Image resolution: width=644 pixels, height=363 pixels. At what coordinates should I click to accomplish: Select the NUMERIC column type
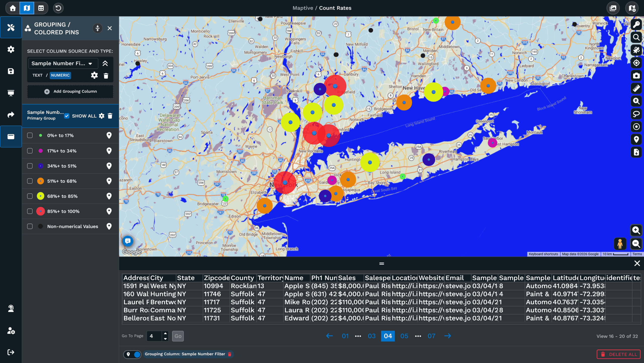60,75
